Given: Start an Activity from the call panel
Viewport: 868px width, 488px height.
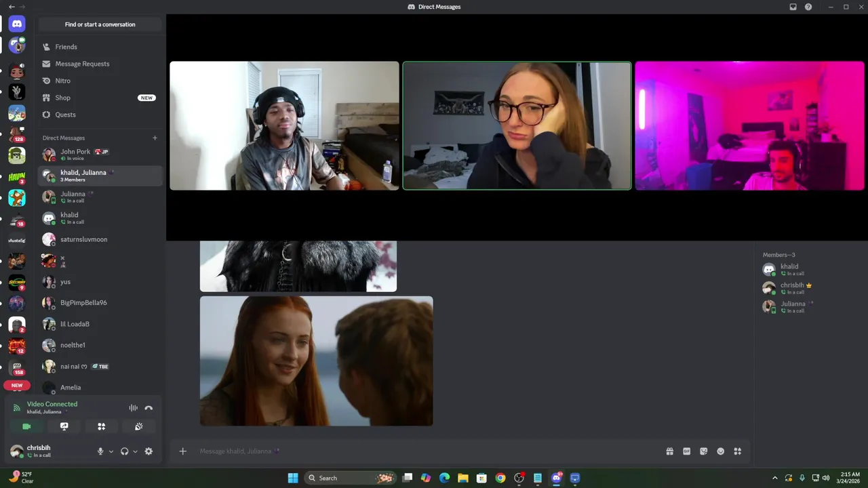Looking at the screenshot, I should coord(101,426).
